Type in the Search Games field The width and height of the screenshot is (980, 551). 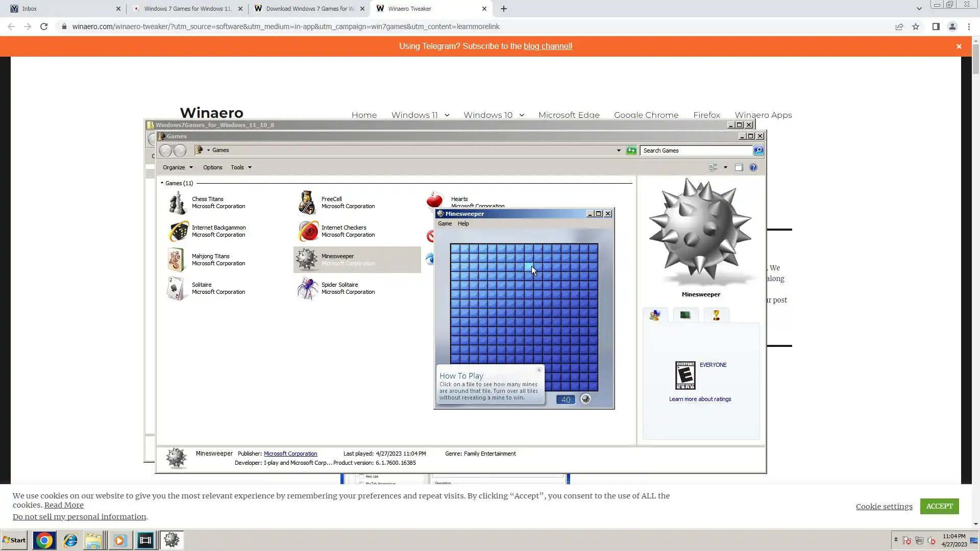[696, 151]
